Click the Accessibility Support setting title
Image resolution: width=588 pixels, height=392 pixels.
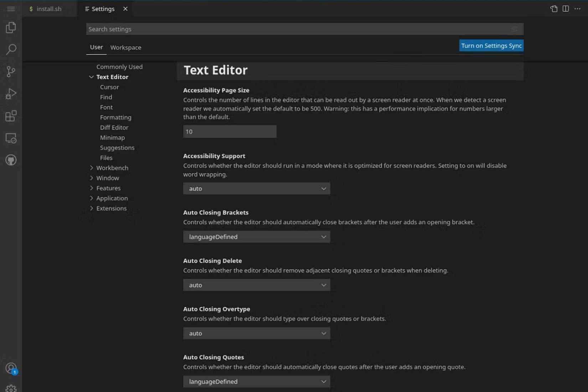(214, 156)
